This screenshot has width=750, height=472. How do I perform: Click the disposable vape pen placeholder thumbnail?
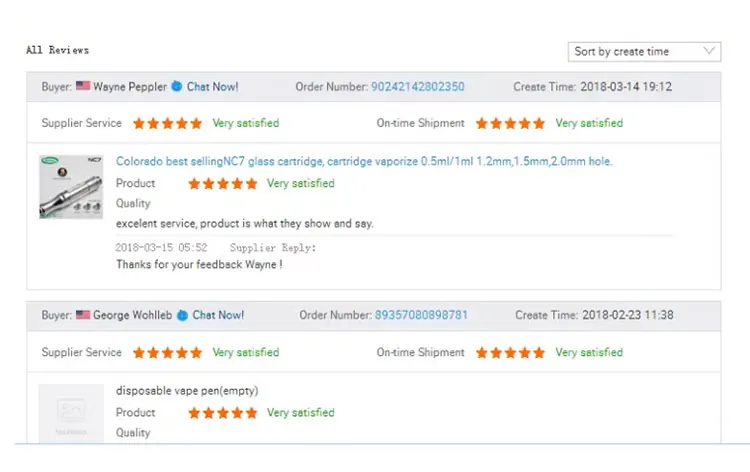(71, 413)
